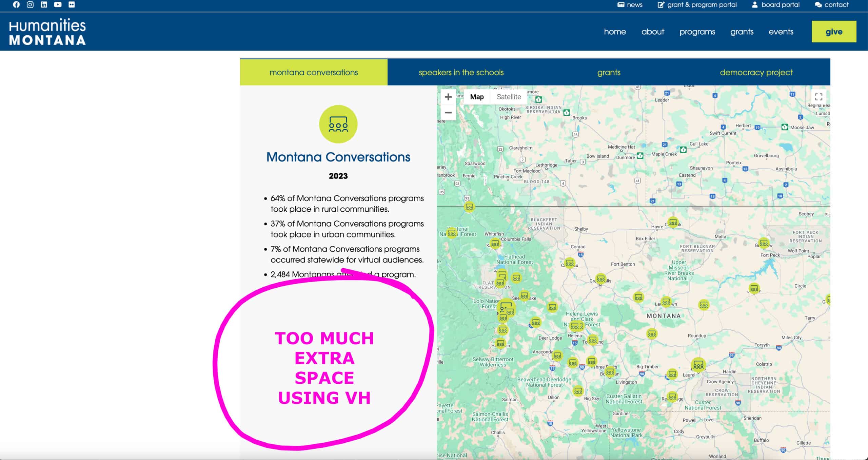Open the contact link
The height and width of the screenshot is (460, 868).
coord(832,5)
